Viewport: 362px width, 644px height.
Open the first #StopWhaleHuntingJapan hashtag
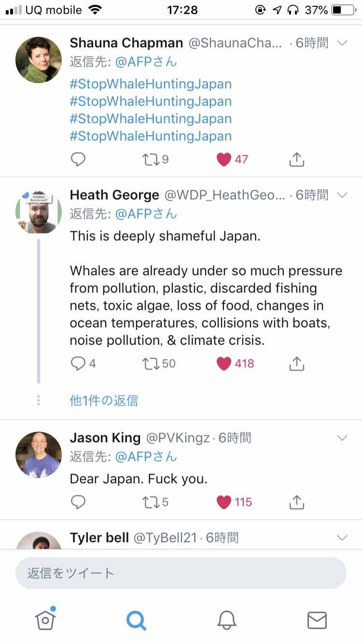(151, 84)
